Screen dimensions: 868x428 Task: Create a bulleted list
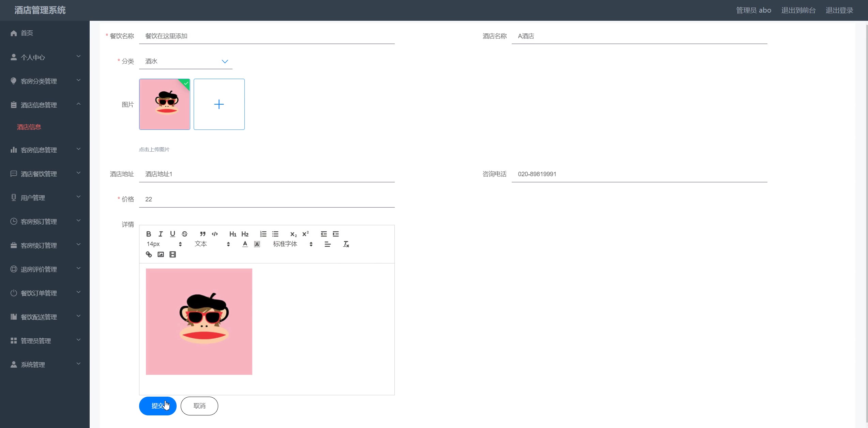[275, 234]
